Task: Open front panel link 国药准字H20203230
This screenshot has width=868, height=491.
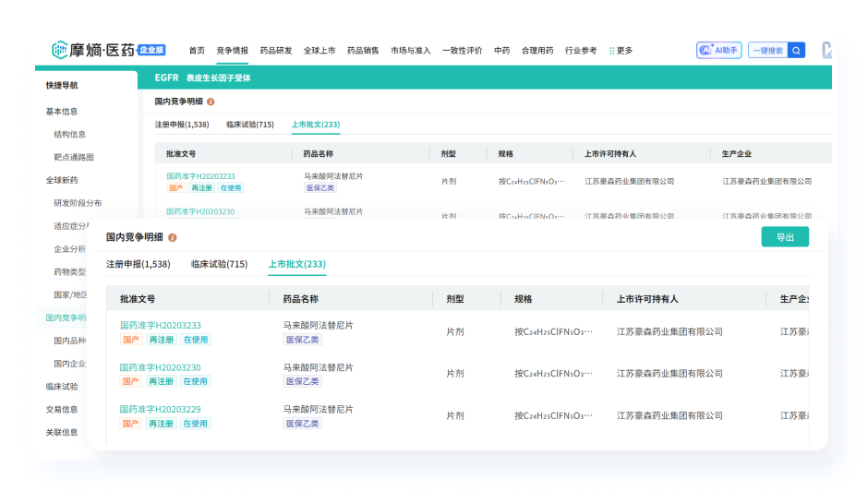Action: 161,367
